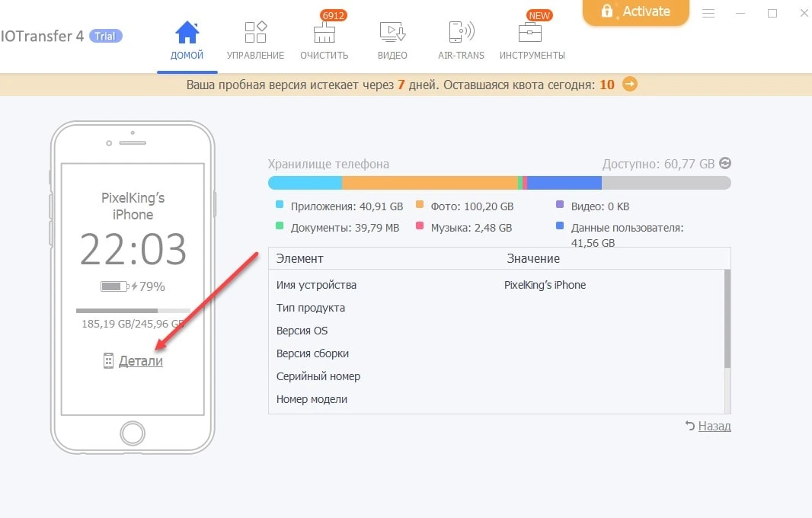Select the Имя устройства row
812x518 pixels.
(x=496, y=285)
